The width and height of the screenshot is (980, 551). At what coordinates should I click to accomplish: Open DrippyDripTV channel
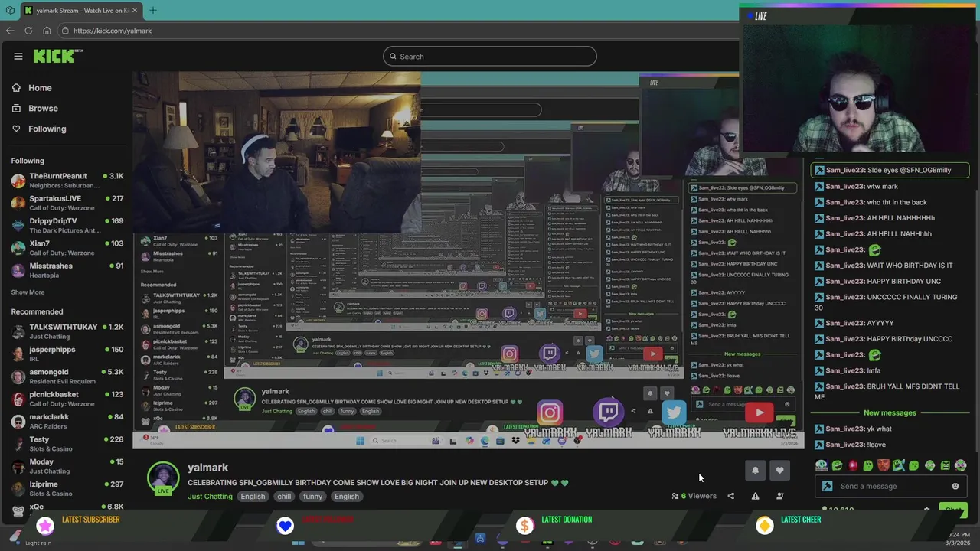pyautogui.click(x=67, y=225)
